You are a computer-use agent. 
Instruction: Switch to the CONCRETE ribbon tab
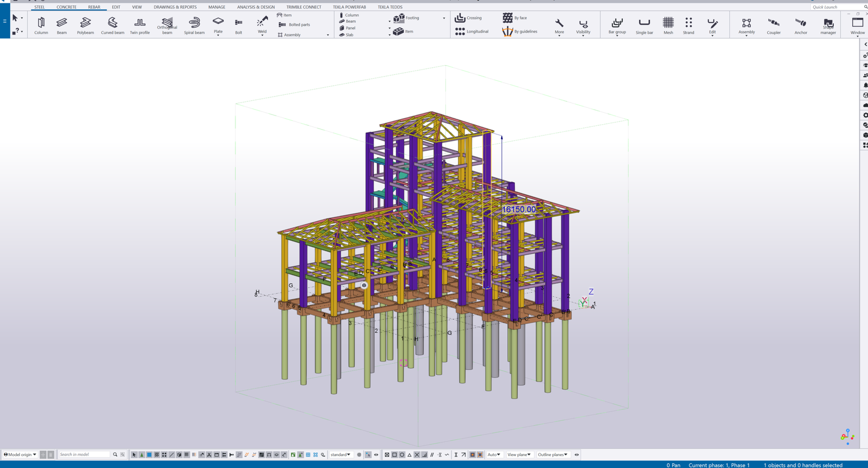coord(66,7)
